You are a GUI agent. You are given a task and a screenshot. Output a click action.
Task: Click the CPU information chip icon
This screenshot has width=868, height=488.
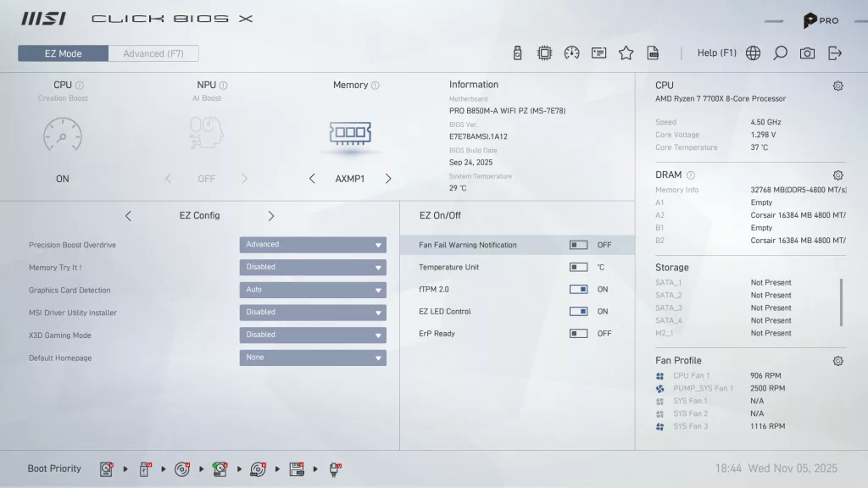click(545, 53)
